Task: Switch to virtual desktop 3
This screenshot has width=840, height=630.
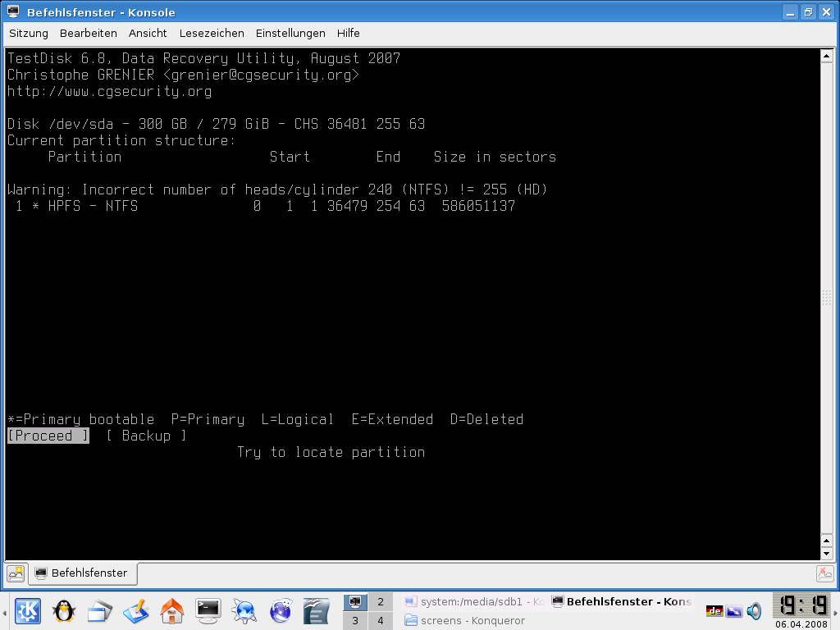Action: click(x=355, y=620)
